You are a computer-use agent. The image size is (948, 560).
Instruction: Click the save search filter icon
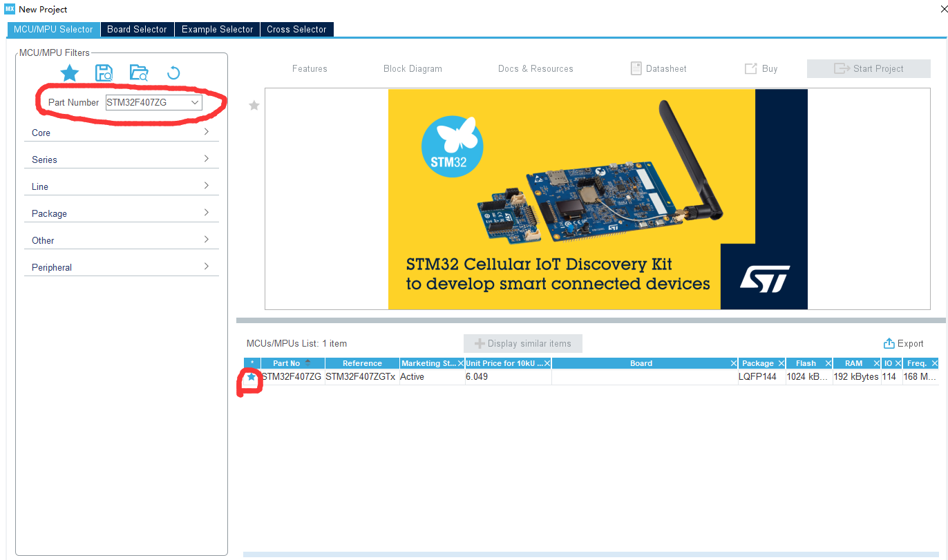[104, 73]
